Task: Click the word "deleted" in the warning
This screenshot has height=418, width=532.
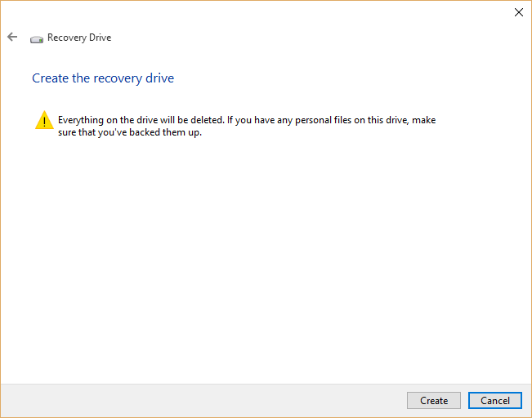Action: pos(207,120)
